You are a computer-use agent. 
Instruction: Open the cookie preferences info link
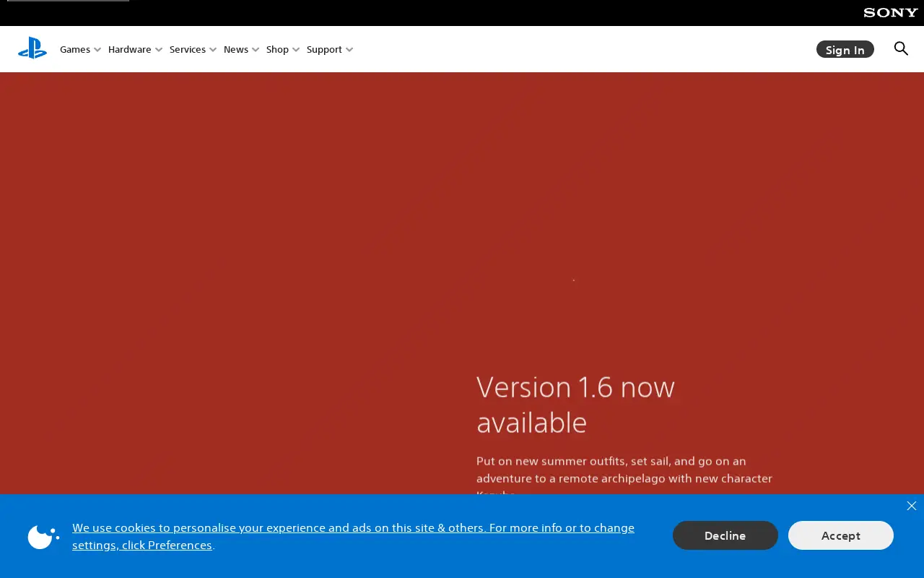tap(353, 536)
